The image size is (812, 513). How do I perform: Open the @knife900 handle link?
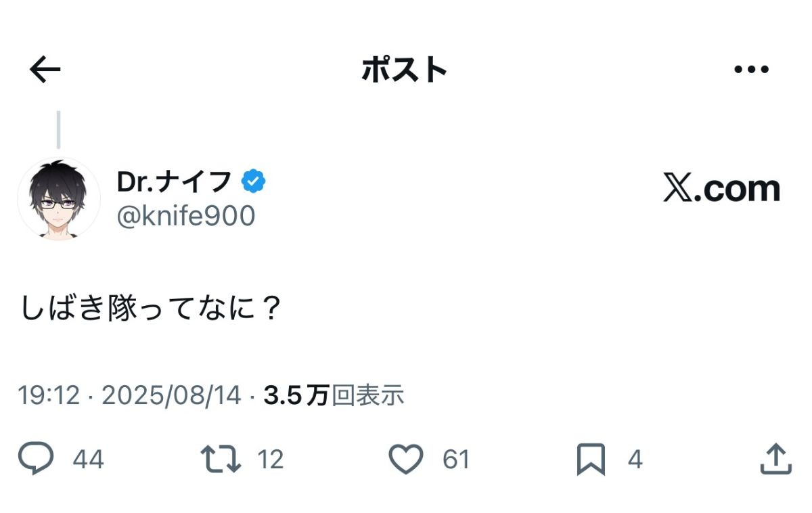186,216
